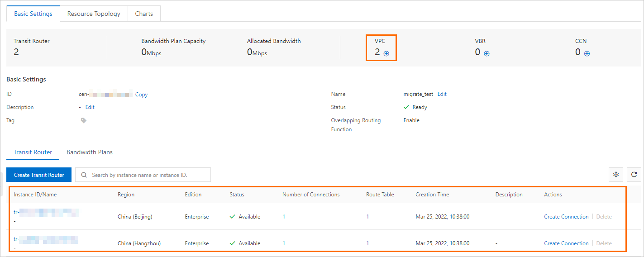This screenshot has width=644, height=257.
Task: Create Connection for the Beijing transit router
Action: pos(566,217)
